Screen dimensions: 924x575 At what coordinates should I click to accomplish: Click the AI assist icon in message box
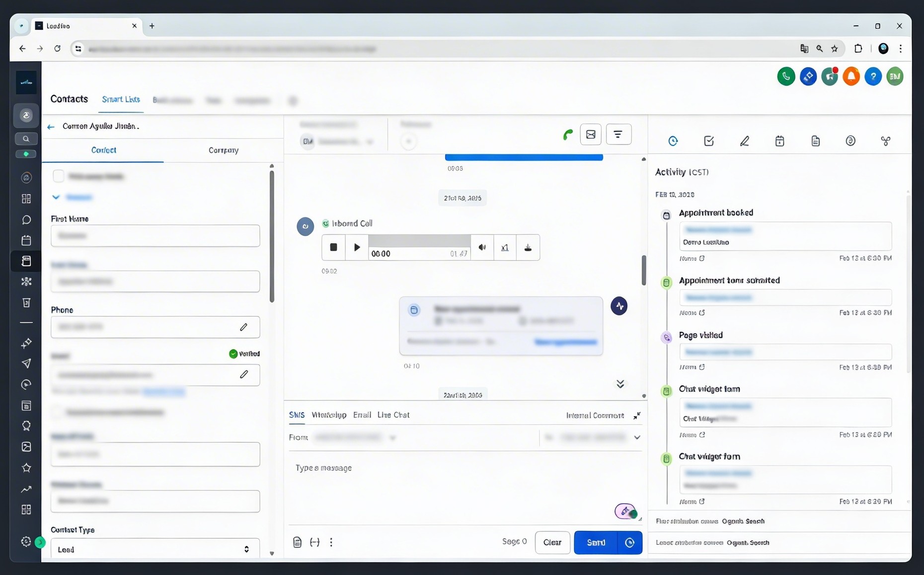(625, 511)
